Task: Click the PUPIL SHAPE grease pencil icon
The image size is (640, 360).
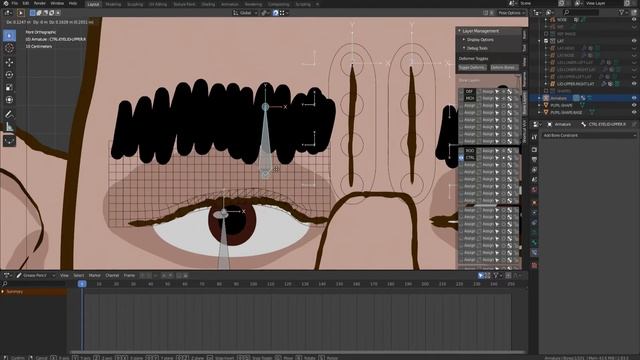Action: pos(546,105)
